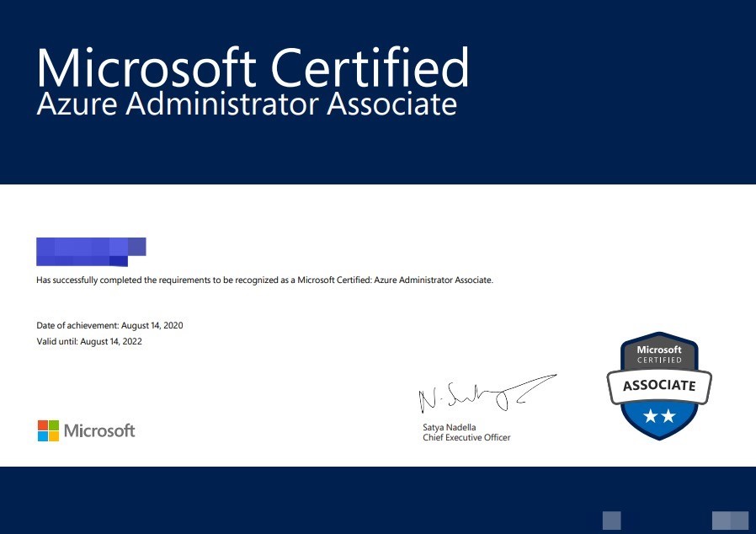Click the blurred recipient name block
Screen dimensions: 756x534
pos(91,252)
